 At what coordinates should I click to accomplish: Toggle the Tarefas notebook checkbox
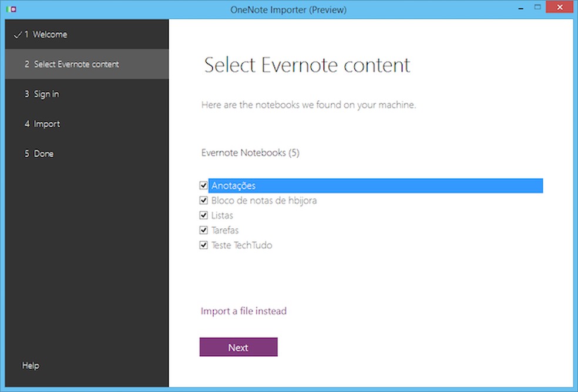click(203, 230)
